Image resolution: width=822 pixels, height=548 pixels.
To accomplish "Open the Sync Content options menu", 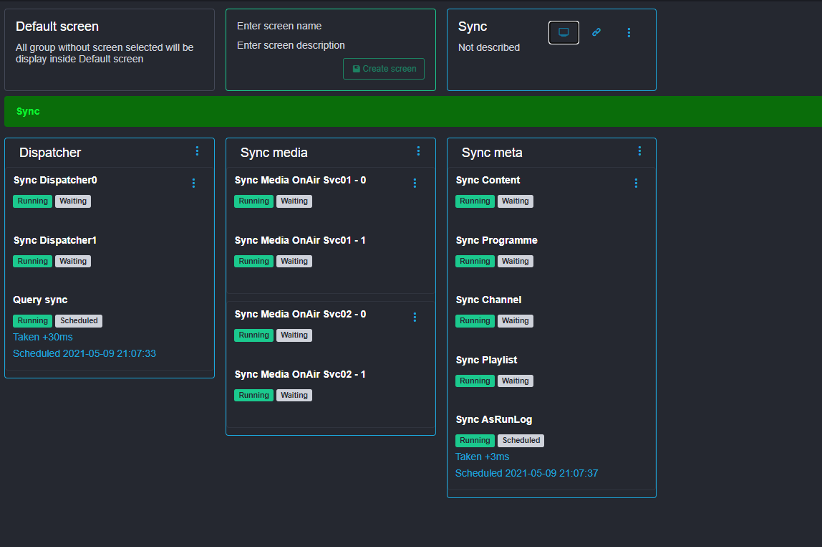I will click(636, 183).
